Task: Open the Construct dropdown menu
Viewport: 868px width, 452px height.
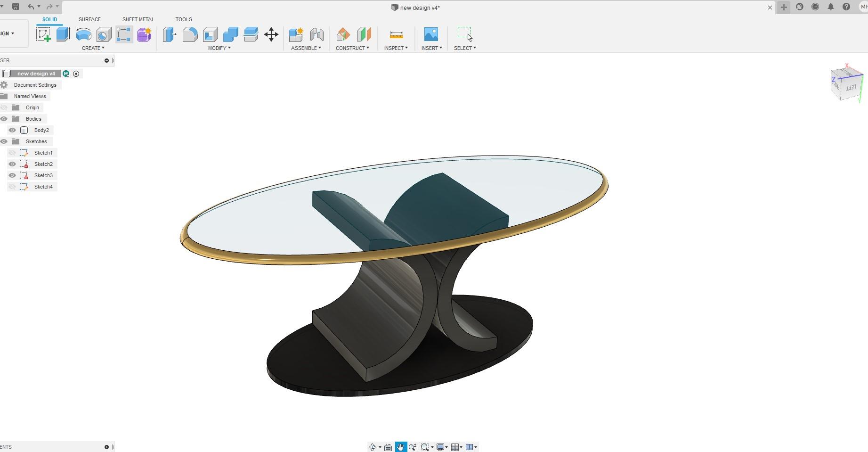Action: pos(353,48)
